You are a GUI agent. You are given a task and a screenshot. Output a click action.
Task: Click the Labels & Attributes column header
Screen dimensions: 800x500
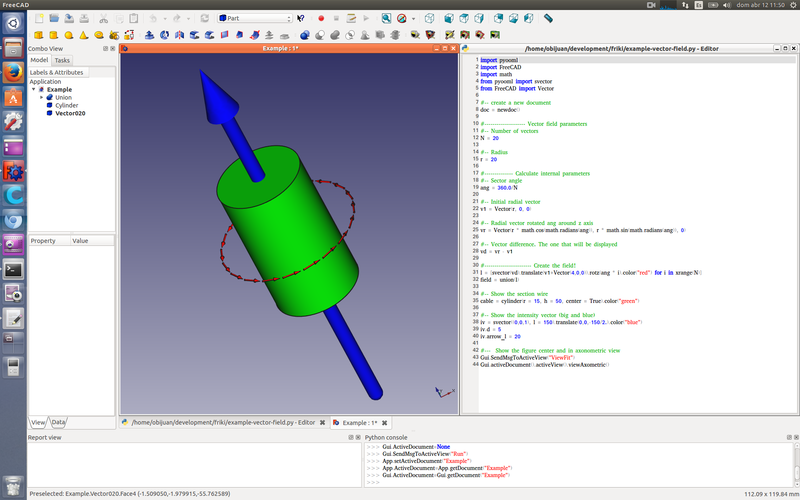57,72
